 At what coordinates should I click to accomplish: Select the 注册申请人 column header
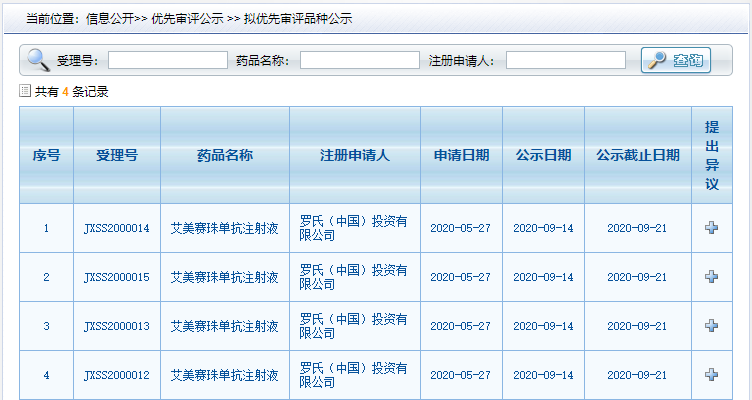355,155
